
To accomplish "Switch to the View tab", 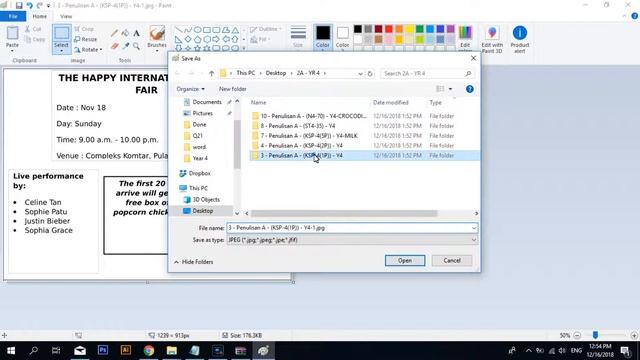I will (66, 16).
